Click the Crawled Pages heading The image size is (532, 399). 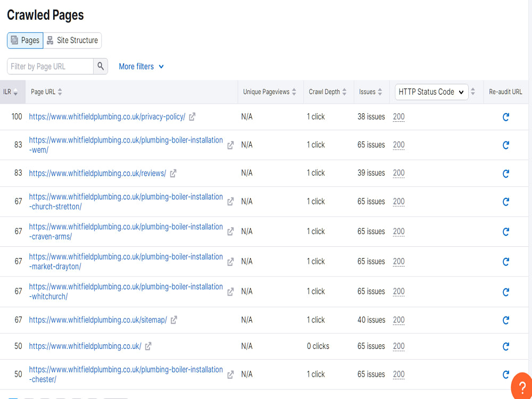pyautogui.click(x=45, y=15)
